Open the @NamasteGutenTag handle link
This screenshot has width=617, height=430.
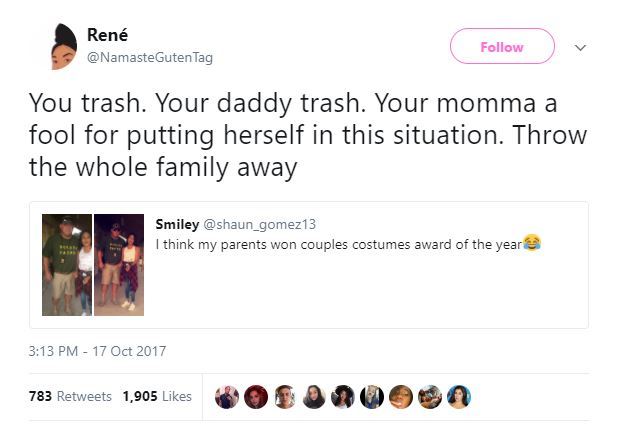(x=156, y=58)
